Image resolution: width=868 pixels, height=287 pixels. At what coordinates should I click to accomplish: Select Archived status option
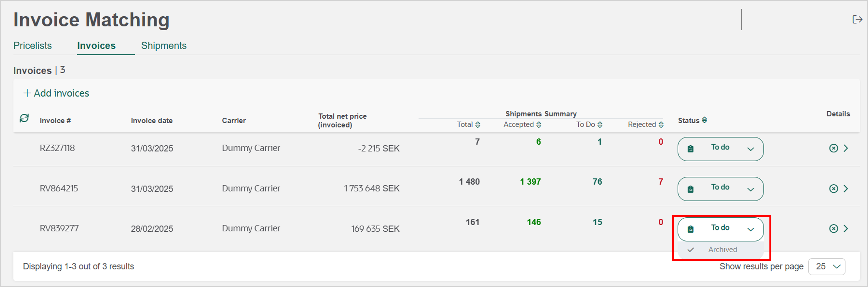(722, 250)
